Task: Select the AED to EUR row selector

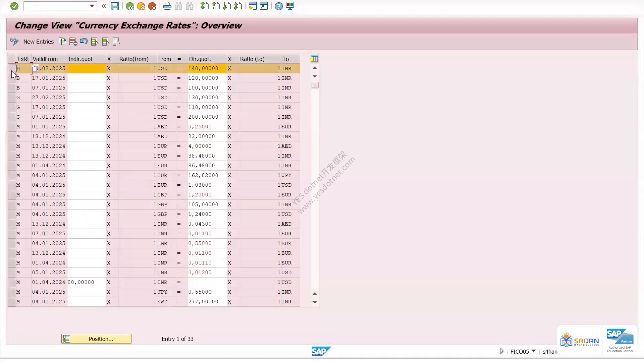Action: 12,127
